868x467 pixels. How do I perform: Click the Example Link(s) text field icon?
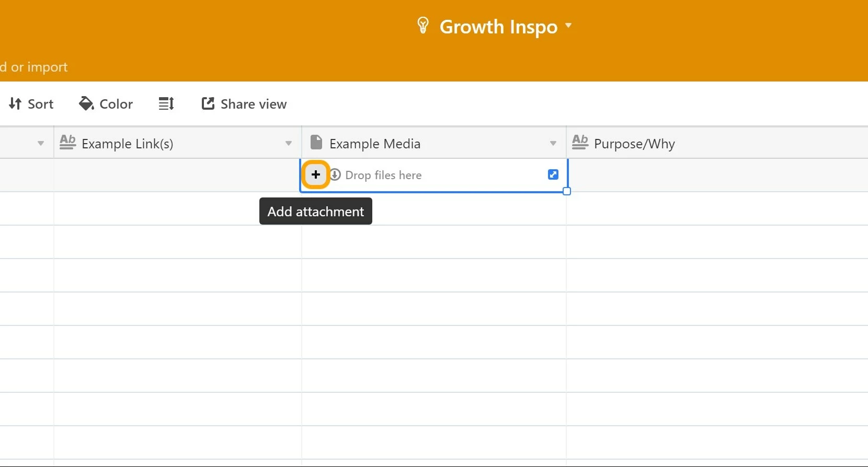click(x=67, y=142)
